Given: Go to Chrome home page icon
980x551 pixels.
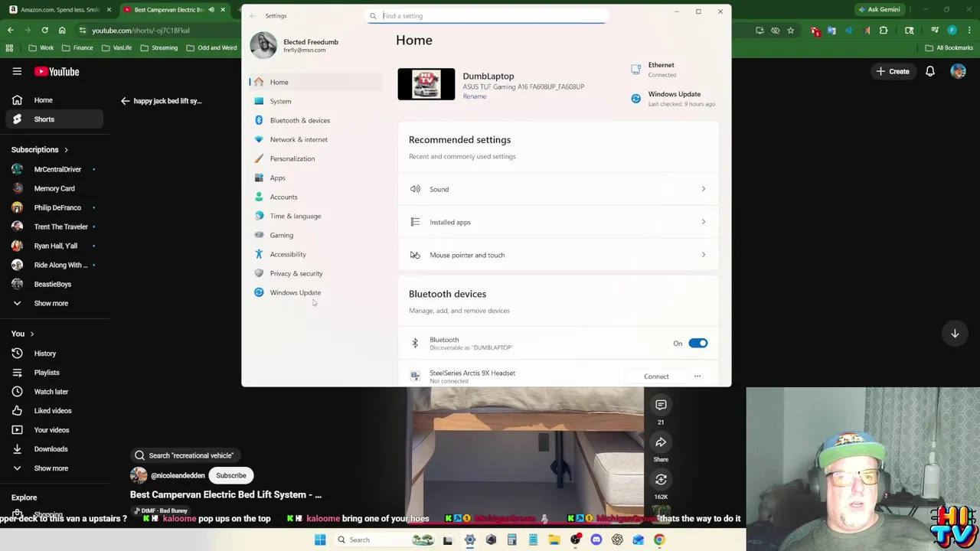Looking at the screenshot, I should (x=62, y=30).
